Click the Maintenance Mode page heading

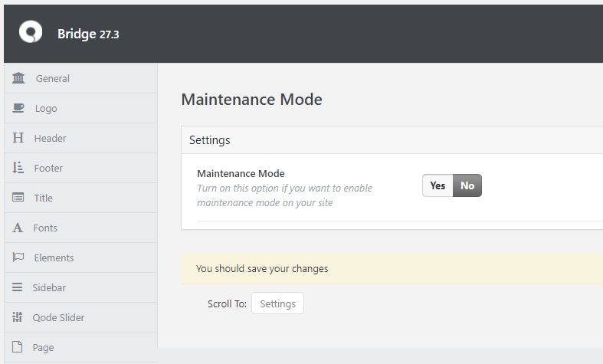click(x=251, y=100)
